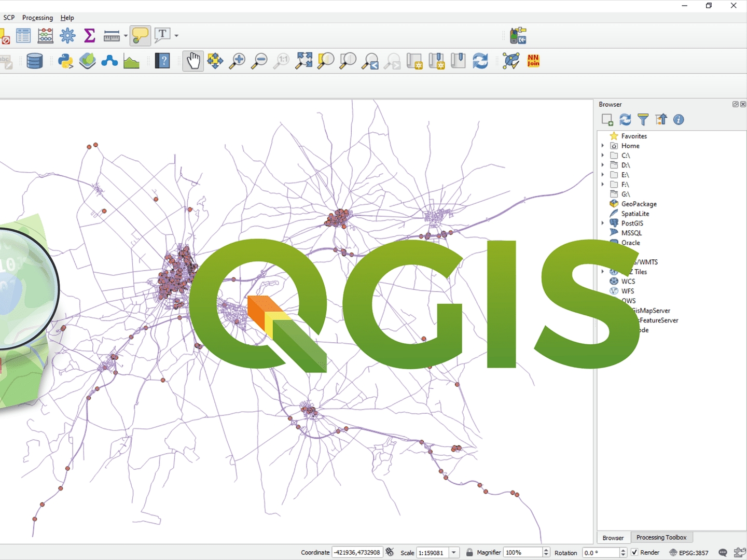The image size is (747, 560).
Task: Open the GPS tools plugin icon
Action: tap(518, 36)
